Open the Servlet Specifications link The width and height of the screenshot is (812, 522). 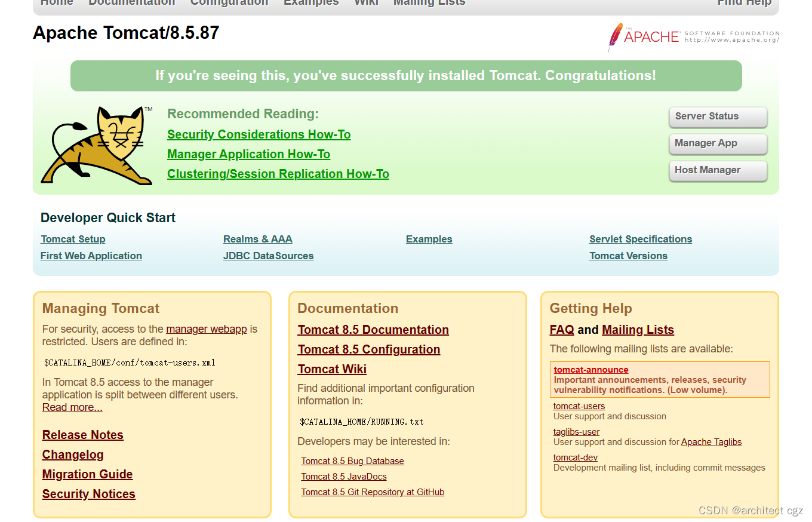click(x=640, y=239)
